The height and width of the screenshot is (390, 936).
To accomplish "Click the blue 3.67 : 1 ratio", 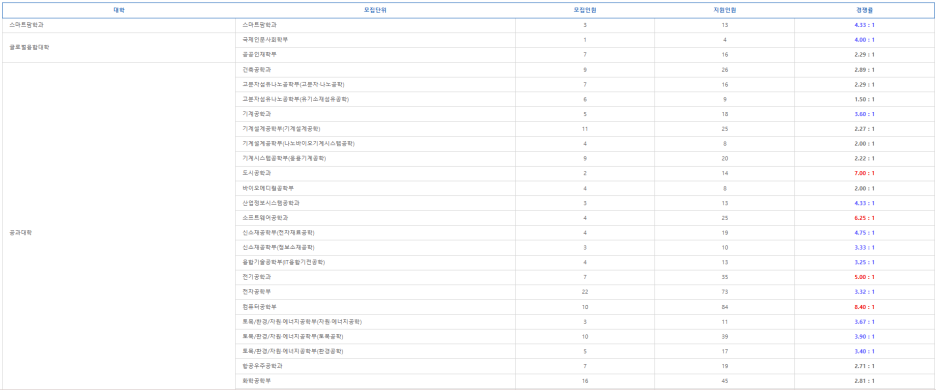I will (864, 322).
